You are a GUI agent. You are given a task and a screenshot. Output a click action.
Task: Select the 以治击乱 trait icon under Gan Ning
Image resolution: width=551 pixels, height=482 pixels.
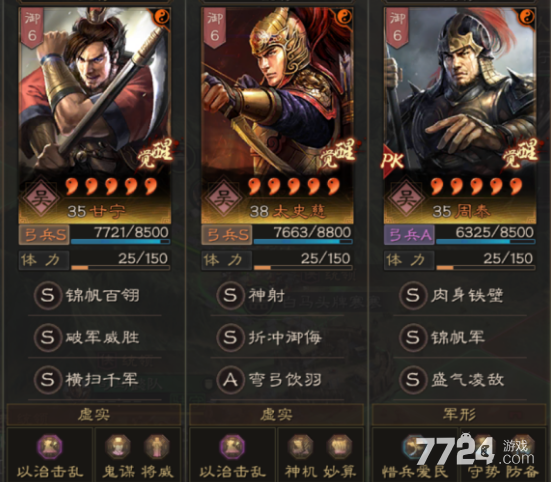[50, 447]
